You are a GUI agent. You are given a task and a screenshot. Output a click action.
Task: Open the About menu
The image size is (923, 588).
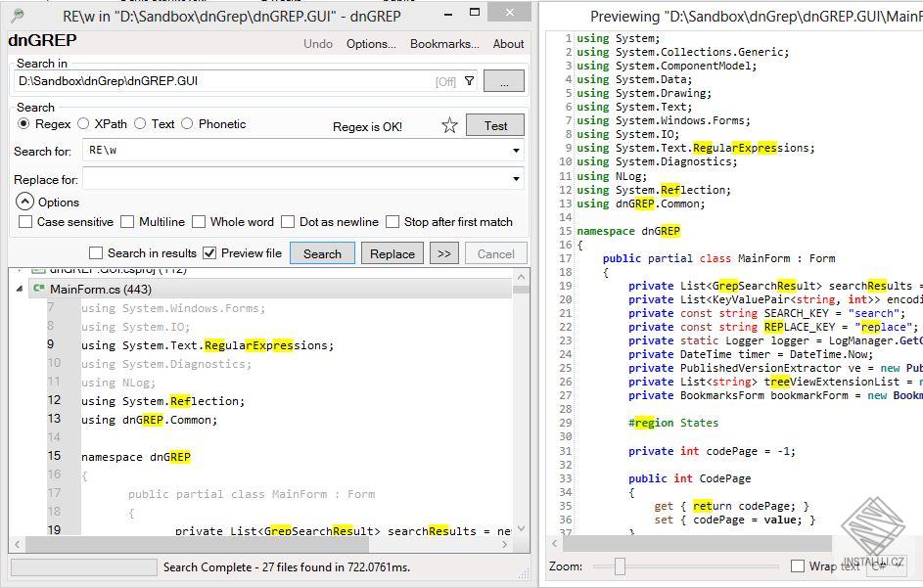click(x=508, y=44)
